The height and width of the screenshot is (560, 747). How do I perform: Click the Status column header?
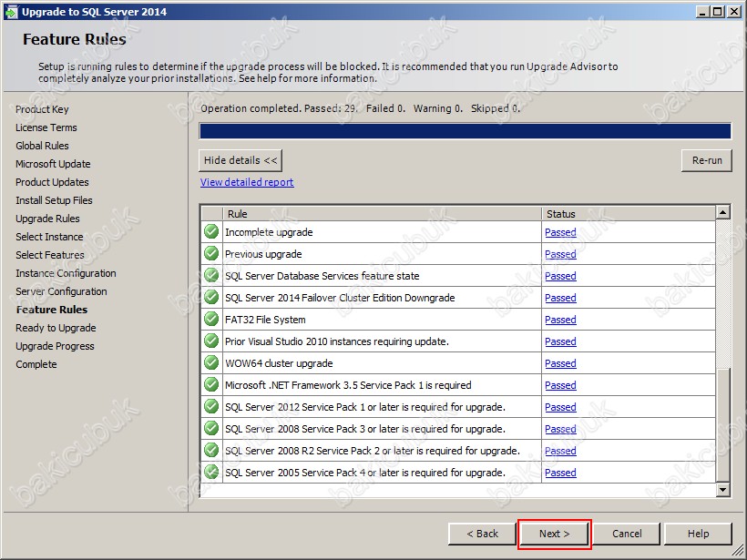pyautogui.click(x=628, y=214)
